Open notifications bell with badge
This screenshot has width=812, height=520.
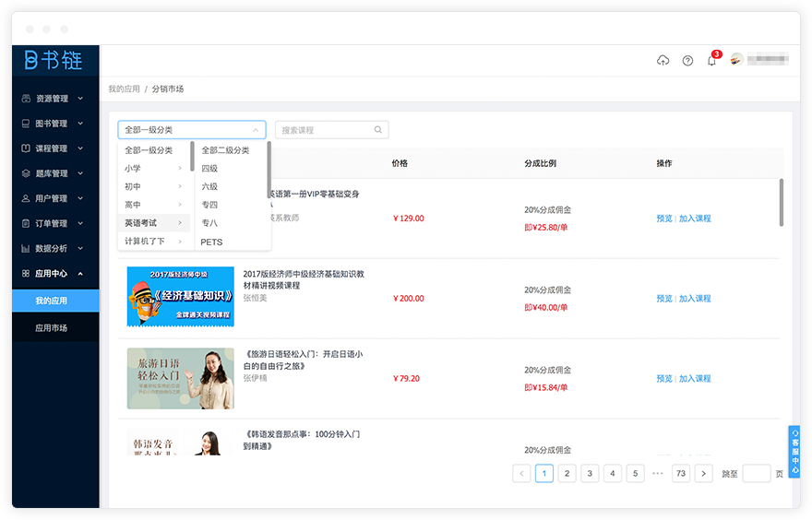[711, 61]
